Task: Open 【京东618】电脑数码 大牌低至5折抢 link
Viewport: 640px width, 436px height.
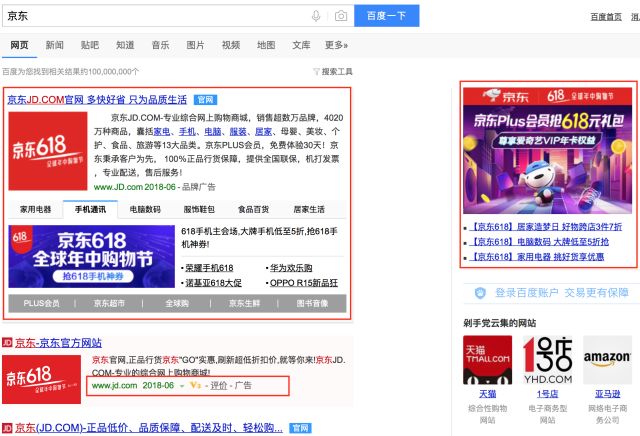Action: pyautogui.click(x=539, y=242)
